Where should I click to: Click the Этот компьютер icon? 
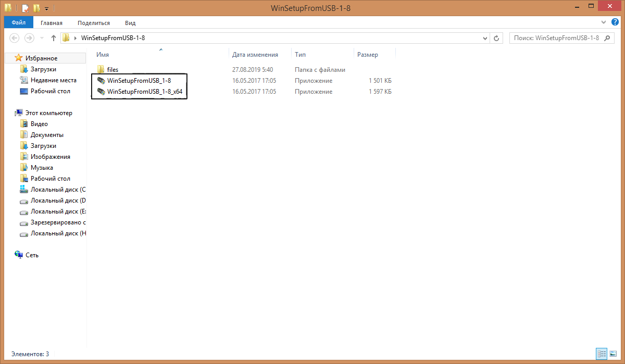click(x=19, y=112)
